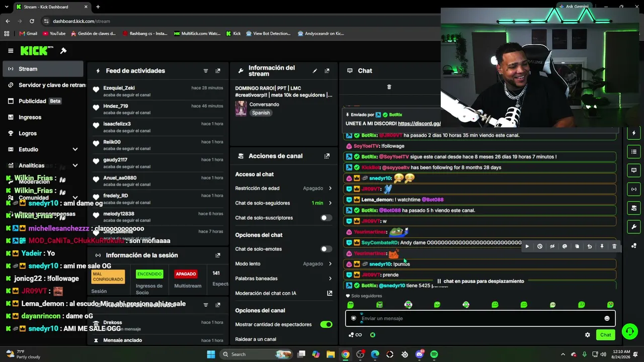The image size is (644, 362).
Task: Pop out the Feed de actividades panel
Action: point(218,71)
